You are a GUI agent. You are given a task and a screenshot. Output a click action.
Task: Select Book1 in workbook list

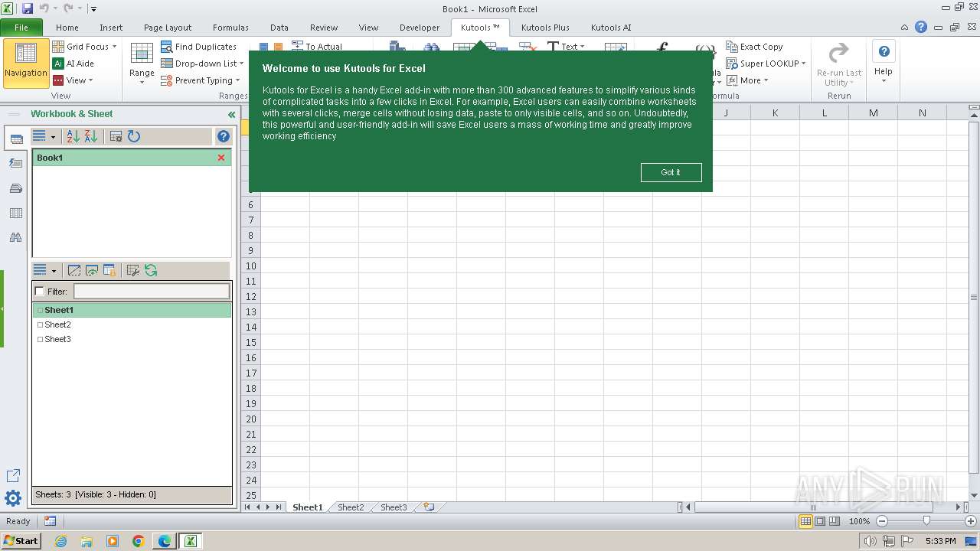(132, 158)
